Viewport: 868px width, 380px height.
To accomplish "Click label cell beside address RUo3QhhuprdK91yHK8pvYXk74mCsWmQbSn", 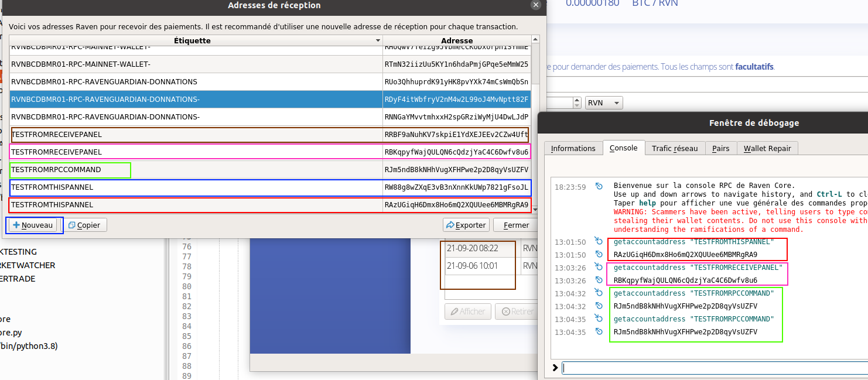I will coord(196,81).
